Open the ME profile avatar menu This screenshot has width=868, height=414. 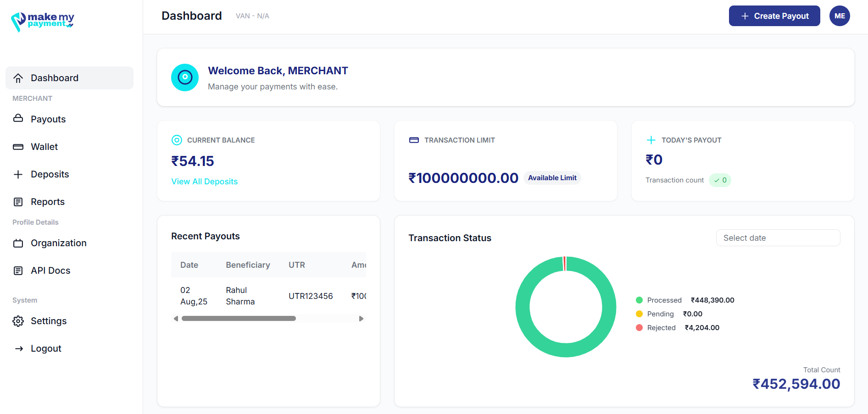point(840,16)
